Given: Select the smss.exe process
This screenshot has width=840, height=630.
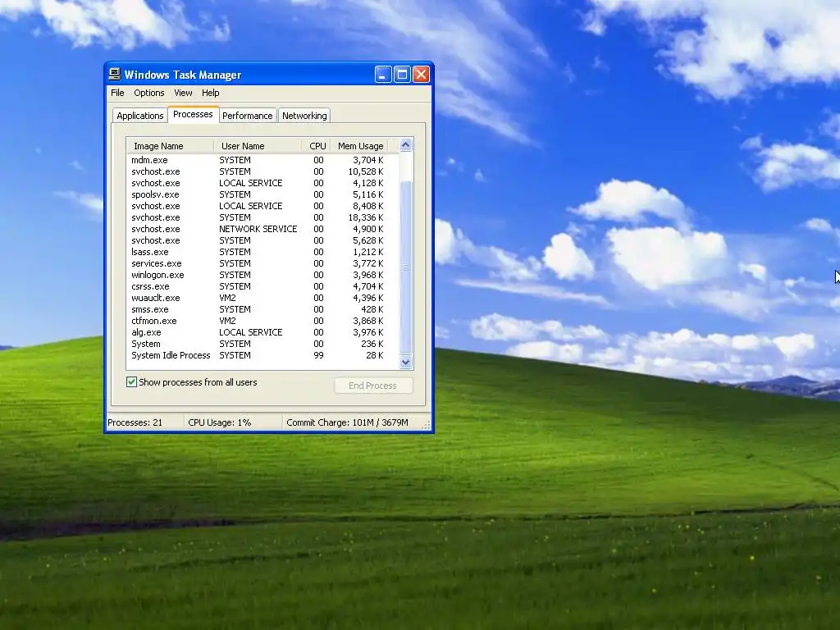Looking at the screenshot, I should click(262, 309).
